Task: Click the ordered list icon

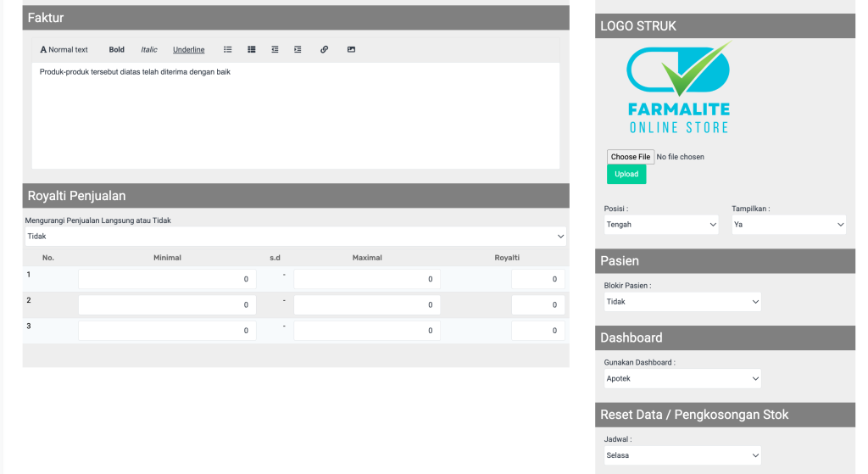Action: (252, 50)
